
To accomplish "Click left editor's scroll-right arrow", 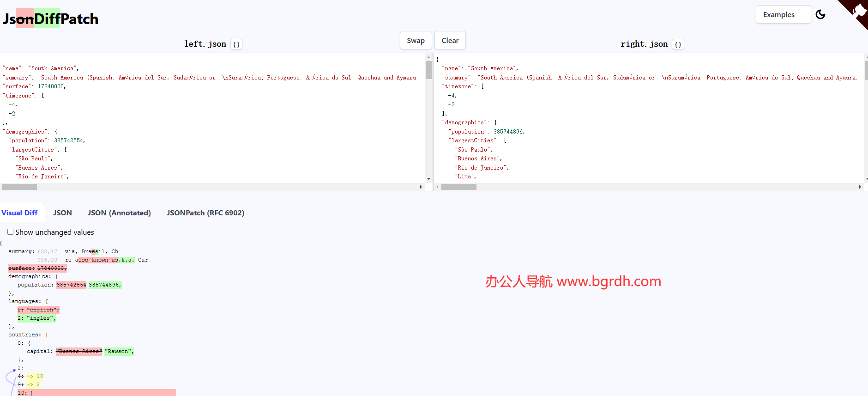I will pos(421,187).
